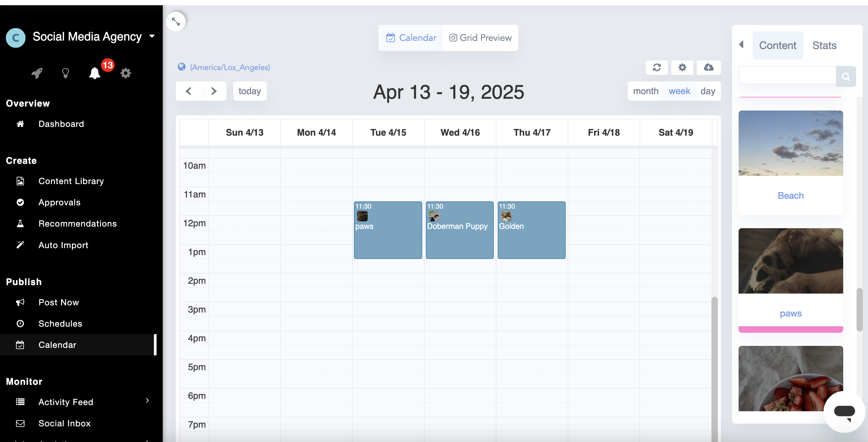Refresh the calendar with the sync icon
Image resolution: width=868 pixels, height=442 pixels.
(x=656, y=67)
